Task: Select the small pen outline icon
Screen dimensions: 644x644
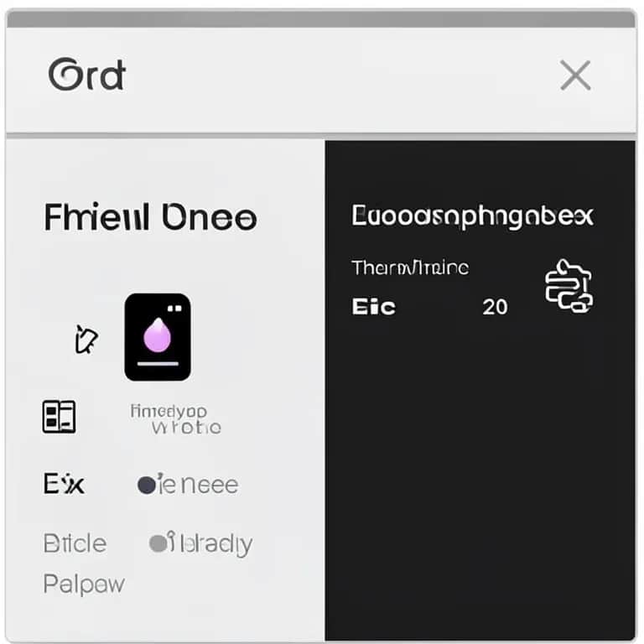Action: coord(86,340)
